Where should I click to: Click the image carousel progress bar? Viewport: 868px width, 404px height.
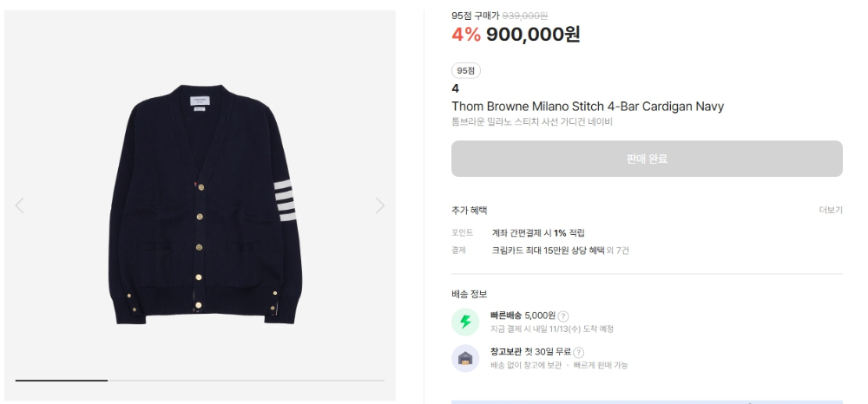point(200,381)
